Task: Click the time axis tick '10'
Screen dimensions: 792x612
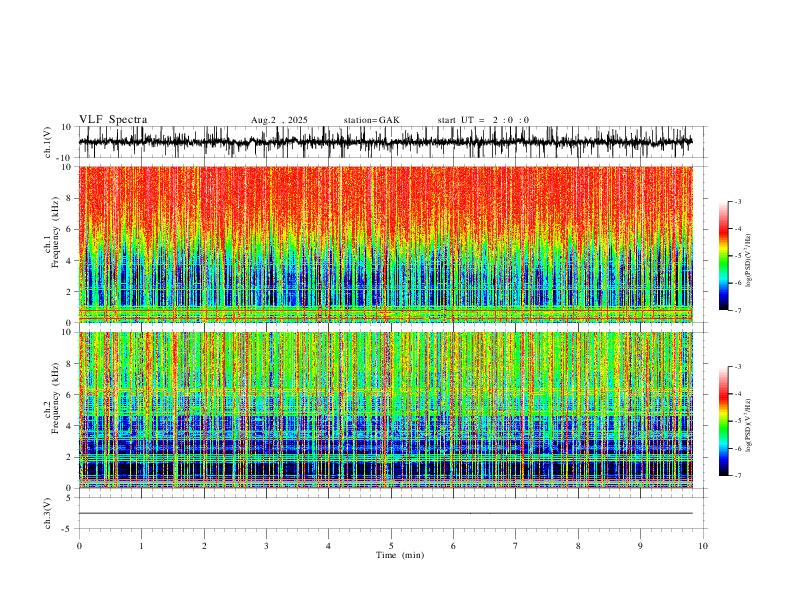Action: pyautogui.click(x=703, y=546)
